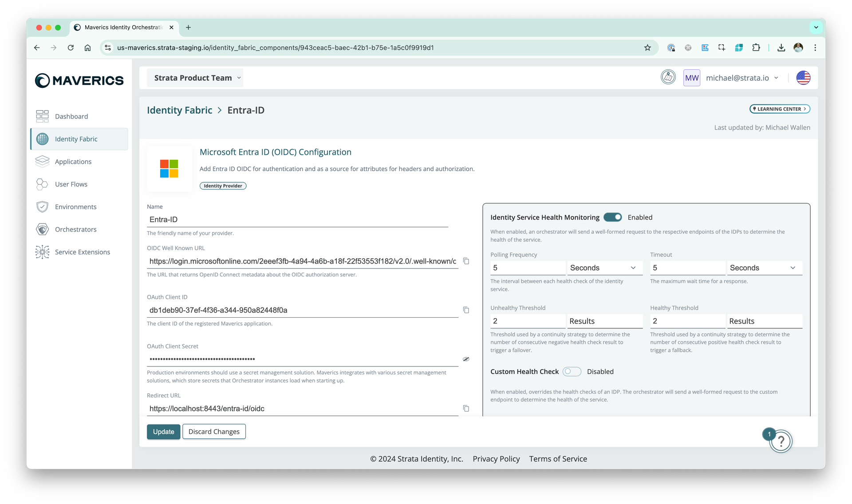Click the OIDC Well Known URL field
Screen dimensions: 852x504
pyautogui.click(x=302, y=261)
